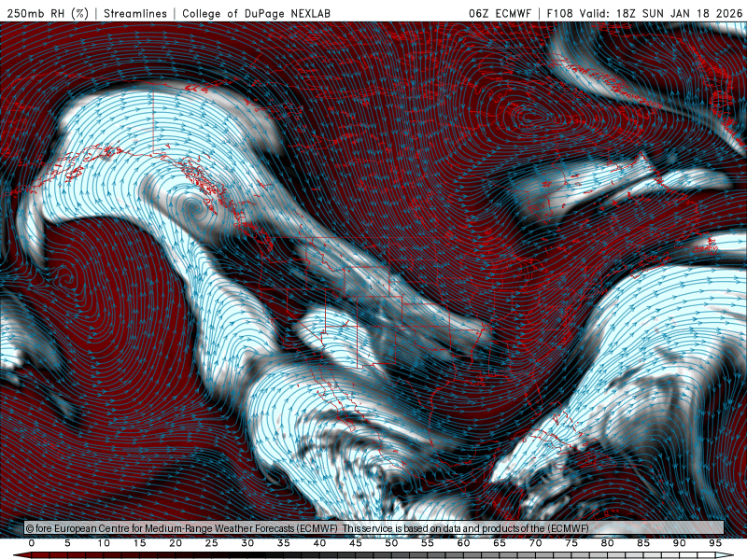Select the '65' value on the legend

[500, 543]
